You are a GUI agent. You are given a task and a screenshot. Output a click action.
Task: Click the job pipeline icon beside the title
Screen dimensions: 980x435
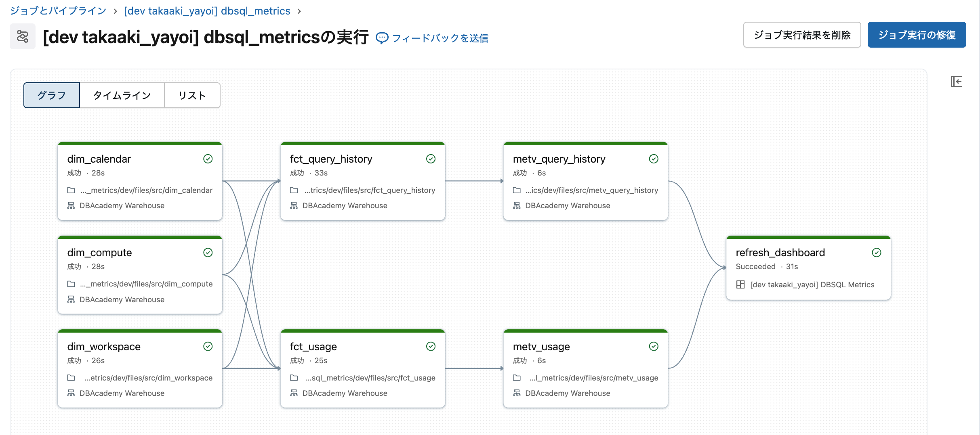tap(23, 37)
